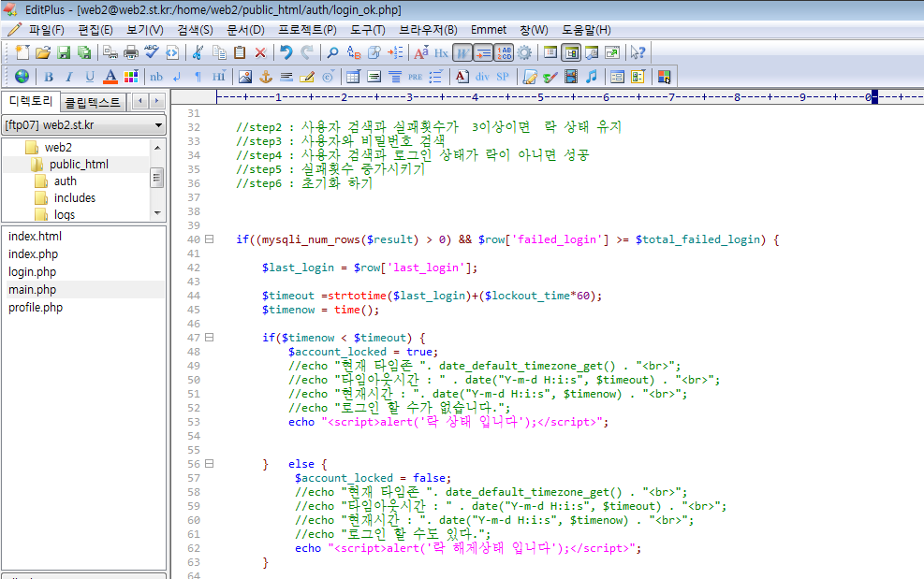Image resolution: width=924 pixels, height=579 pixels.
Task: Click the folder tree scrollbar down arrow
Action: click(157, 213)
